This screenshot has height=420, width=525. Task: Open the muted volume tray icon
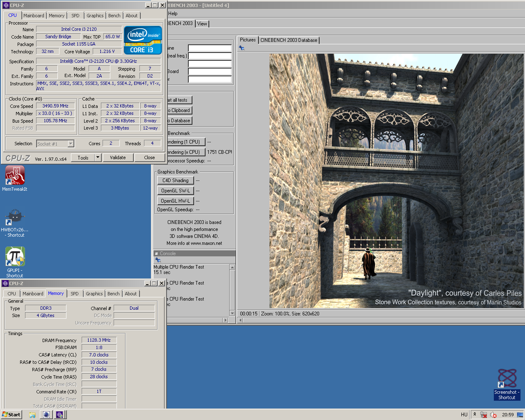coord(493,415)
